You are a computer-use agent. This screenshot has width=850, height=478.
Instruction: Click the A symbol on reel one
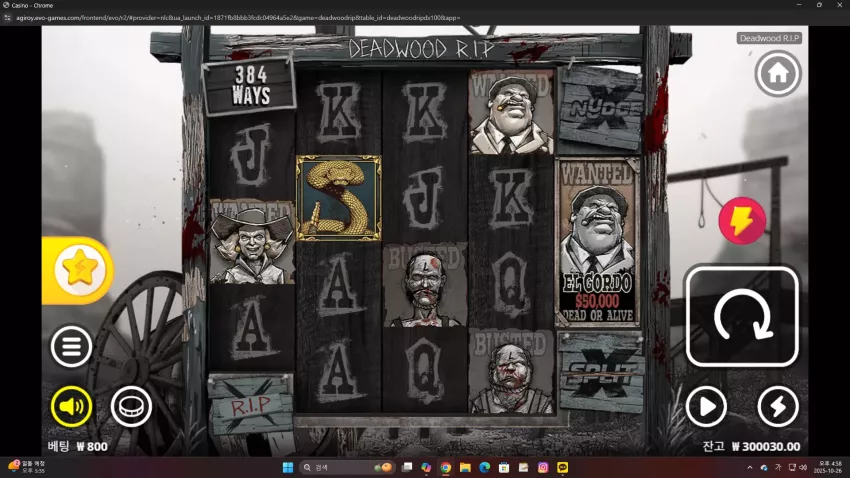pyautogui.click(x=252, y=328)
